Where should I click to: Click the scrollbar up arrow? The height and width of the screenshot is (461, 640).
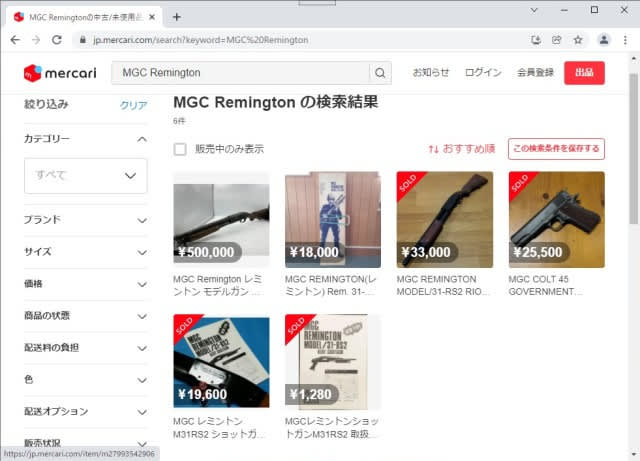pyautogui.click(x=633, y=59)
